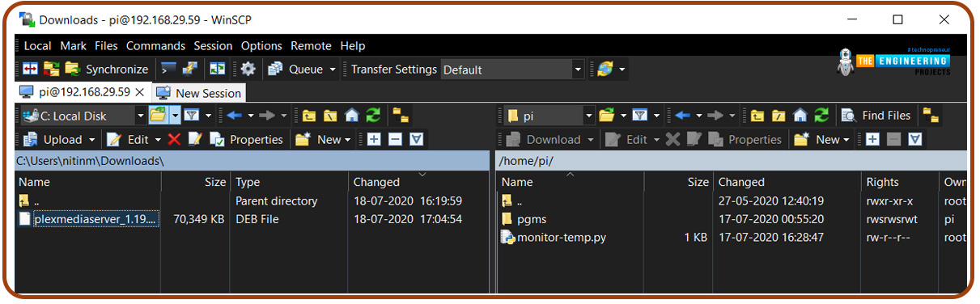Open local file Properties

click(x=247, y=139)
